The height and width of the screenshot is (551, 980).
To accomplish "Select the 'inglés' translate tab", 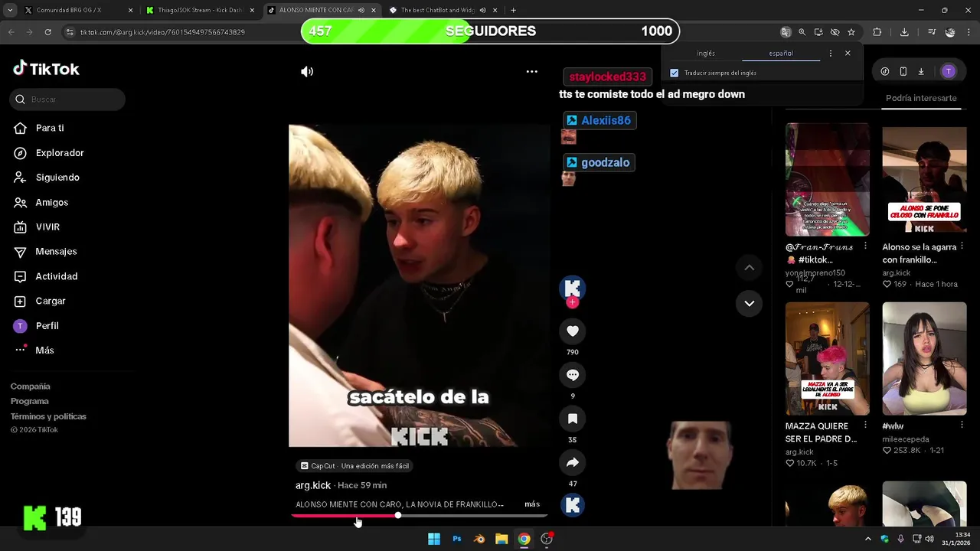I will pos(706,54).
